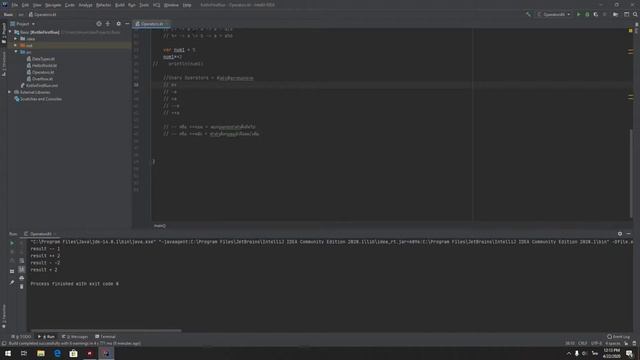Click the Debug bug icon in the top toolbar
Screen dimensions: 640x360
click(587, 14)
